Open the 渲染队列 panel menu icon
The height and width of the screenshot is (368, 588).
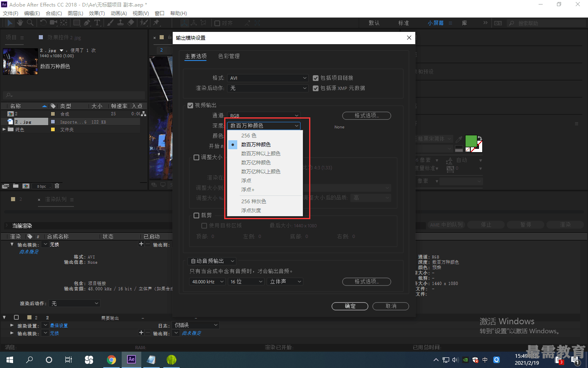[x=72, y=200]
